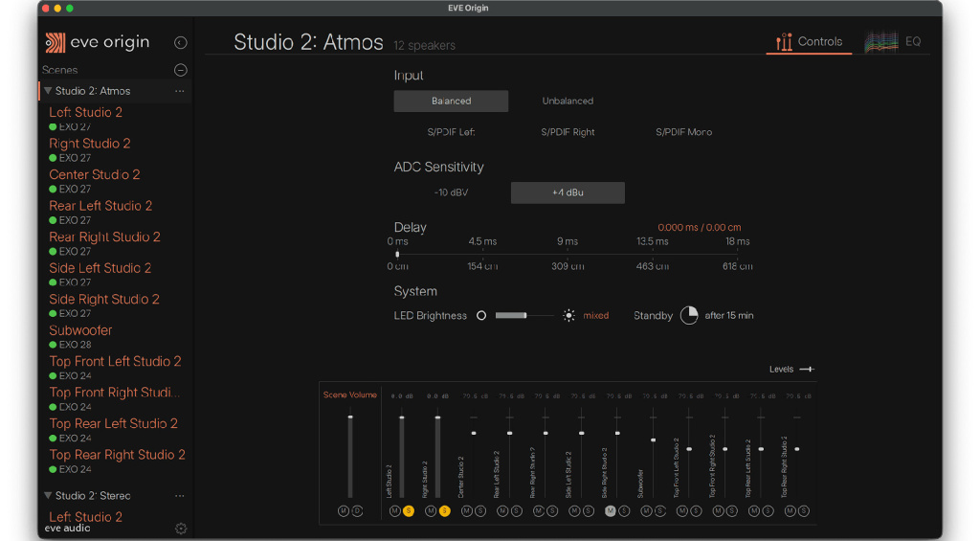Choose S/PDIF Right input
Image resolution: width=980 pixels, height=541 pixels.
tap(568, 132)
